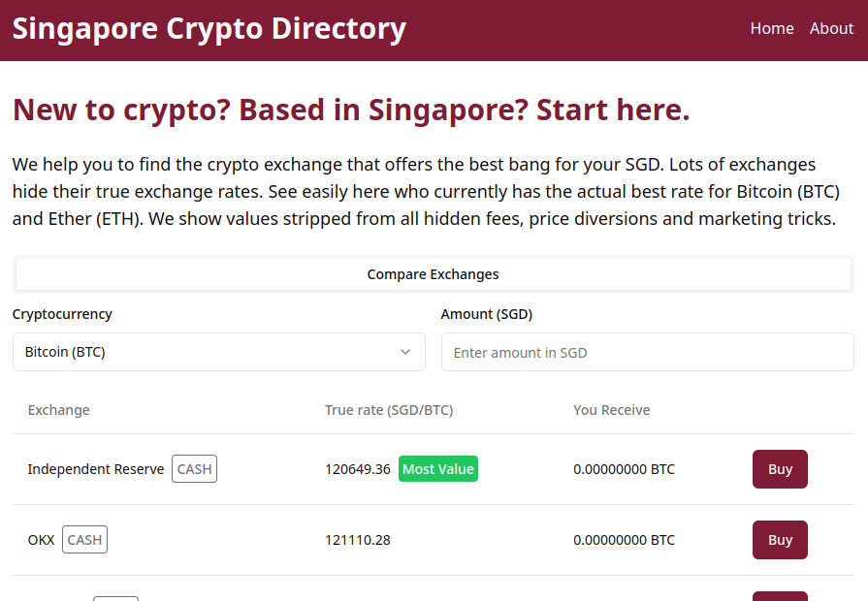The image size is (868, 601).
Task: Click Buy on the Independent Reserve row
Action: (780, 468)
